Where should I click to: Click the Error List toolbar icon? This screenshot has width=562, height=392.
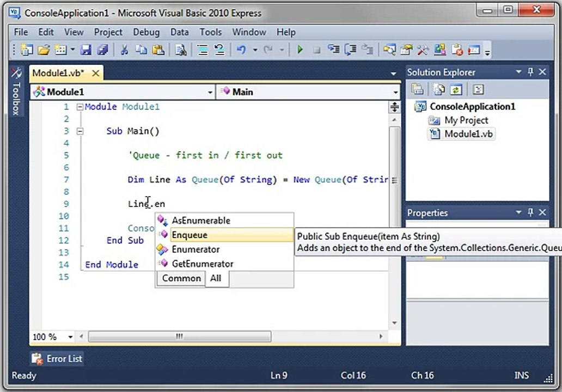tap(457, 50)
